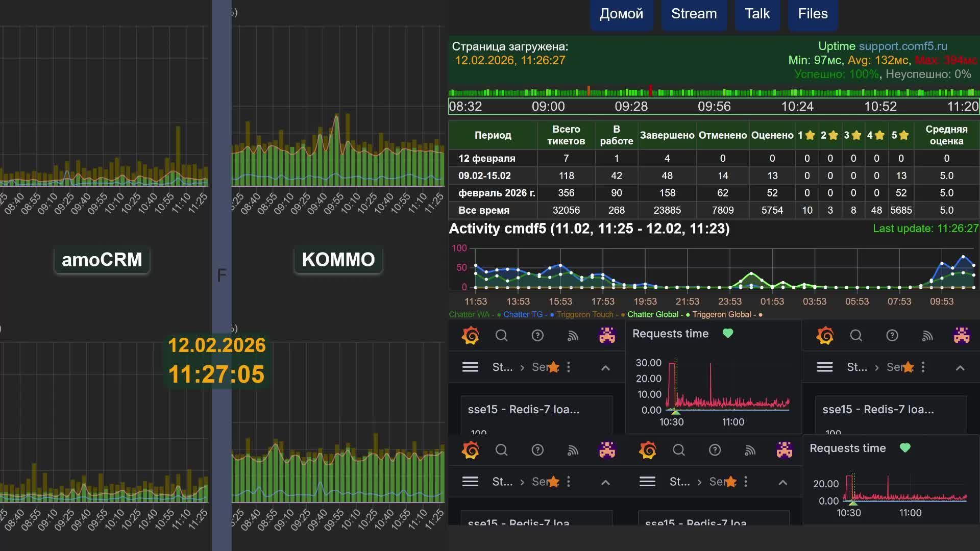Viewport: 980px width, 551px height.
Task: Collapse chevron in Grafana panel beside upper Requests time
Action: click(x=605, y=368)
